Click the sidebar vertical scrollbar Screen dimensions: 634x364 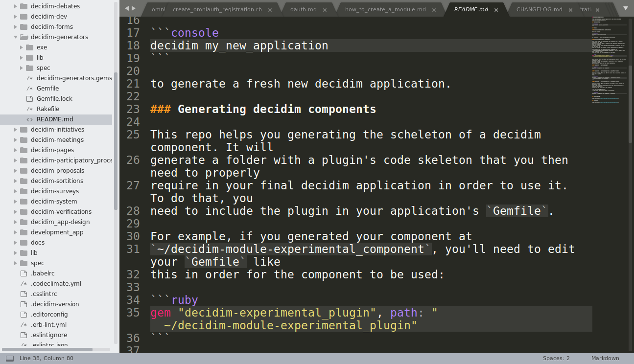pos(116,142)
